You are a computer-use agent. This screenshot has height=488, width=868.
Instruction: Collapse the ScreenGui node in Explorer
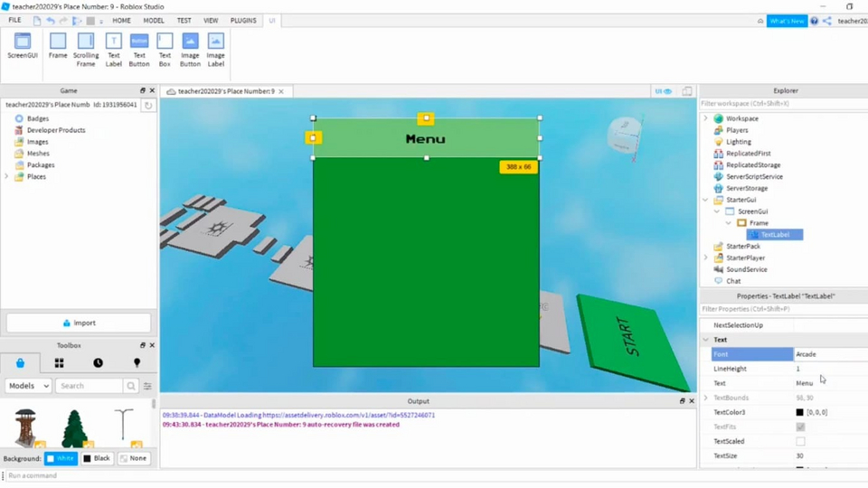coord(717,211)
